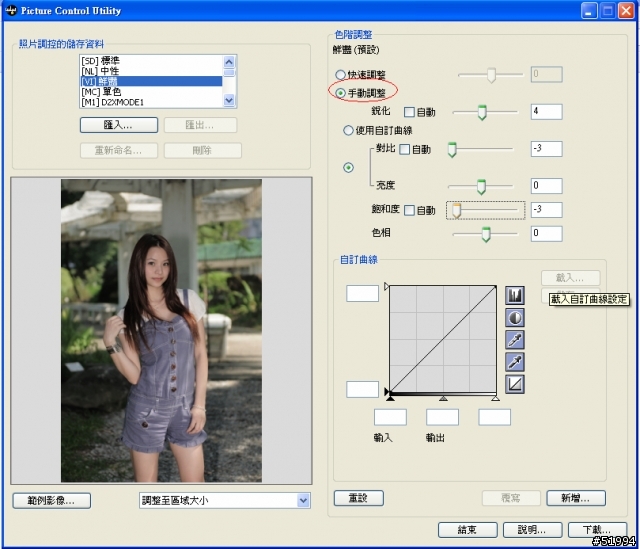Select the upper eyedropper point tool

[x=515, y=340]
